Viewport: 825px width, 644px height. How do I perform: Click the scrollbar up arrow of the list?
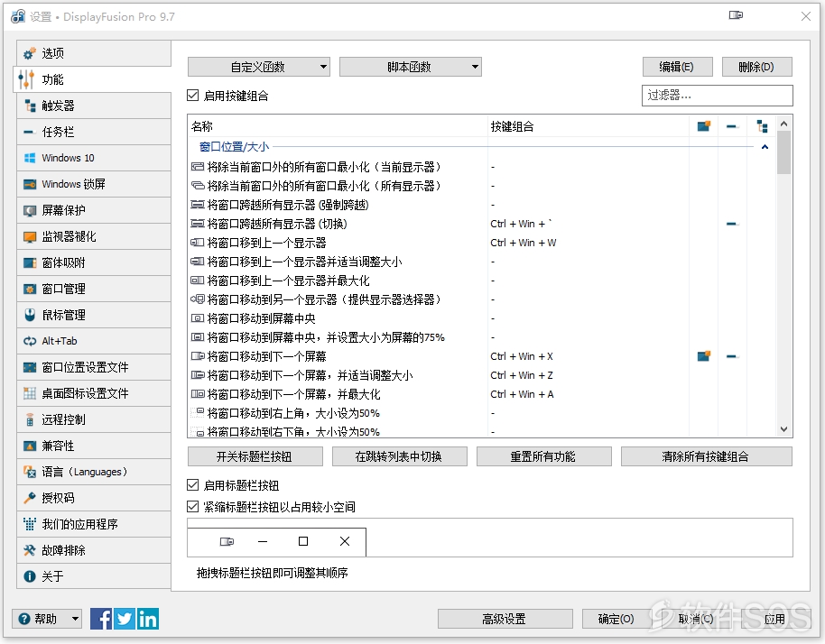pos(783,124)
